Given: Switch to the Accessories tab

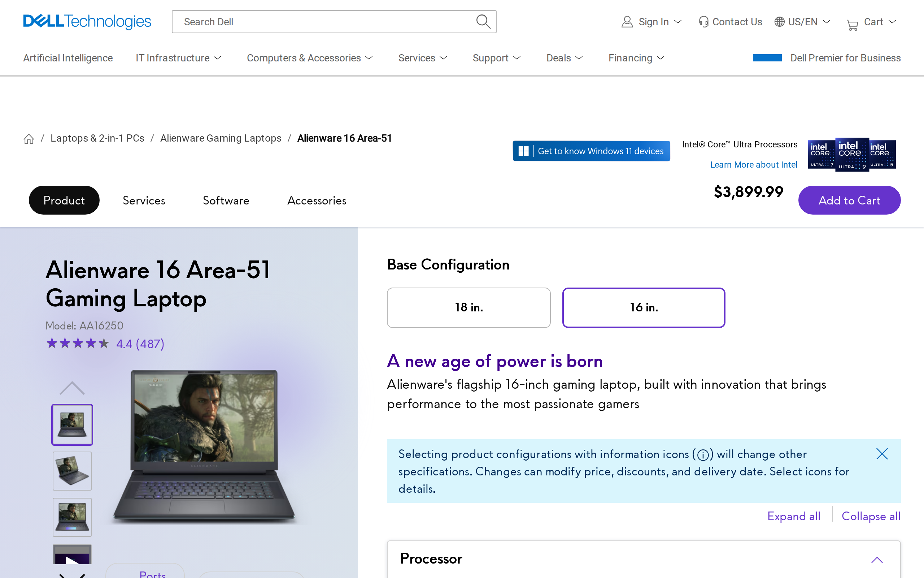Looking at the screenshot, I should [x=317, y=200].
